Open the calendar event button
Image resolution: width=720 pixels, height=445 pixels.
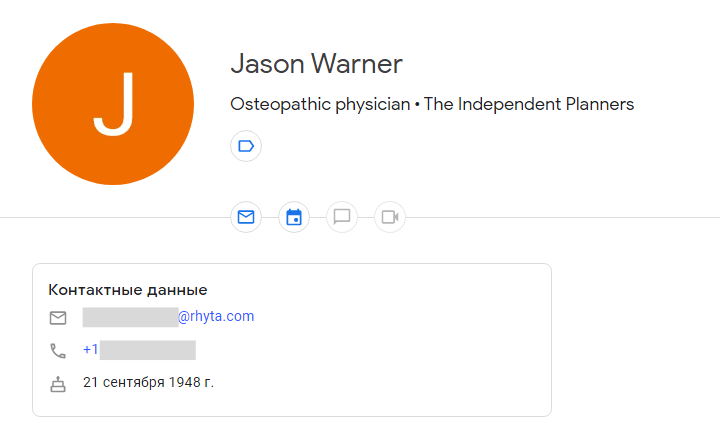pyautogui.click(x=294, y=217)
